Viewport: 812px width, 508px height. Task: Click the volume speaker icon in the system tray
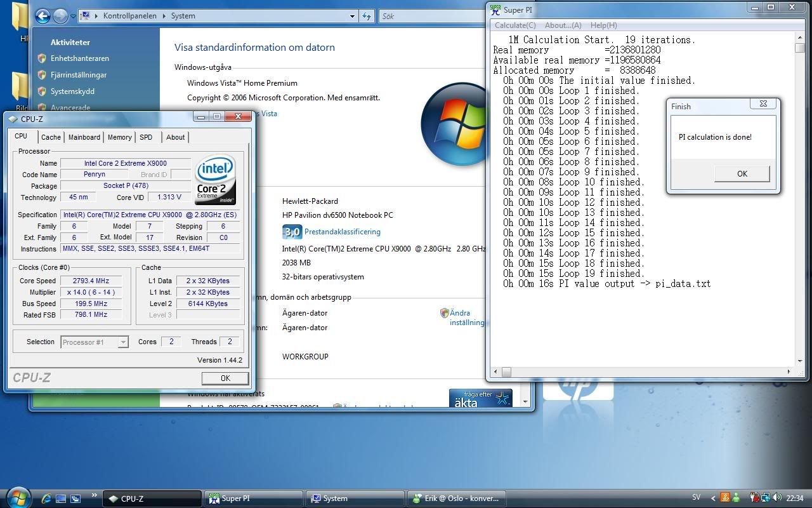(x=776, y=498)
